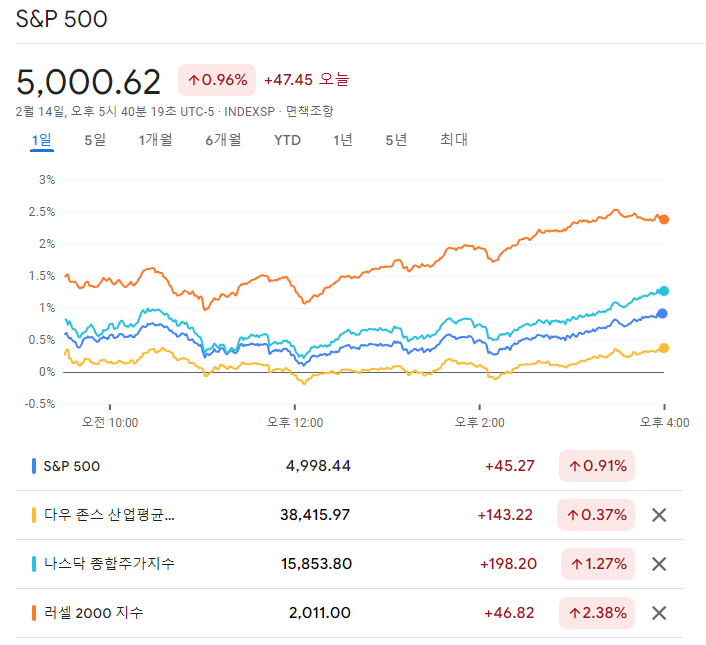Switch to the 5일 chart range
The image size is (706, 645).
coord(95,140)
